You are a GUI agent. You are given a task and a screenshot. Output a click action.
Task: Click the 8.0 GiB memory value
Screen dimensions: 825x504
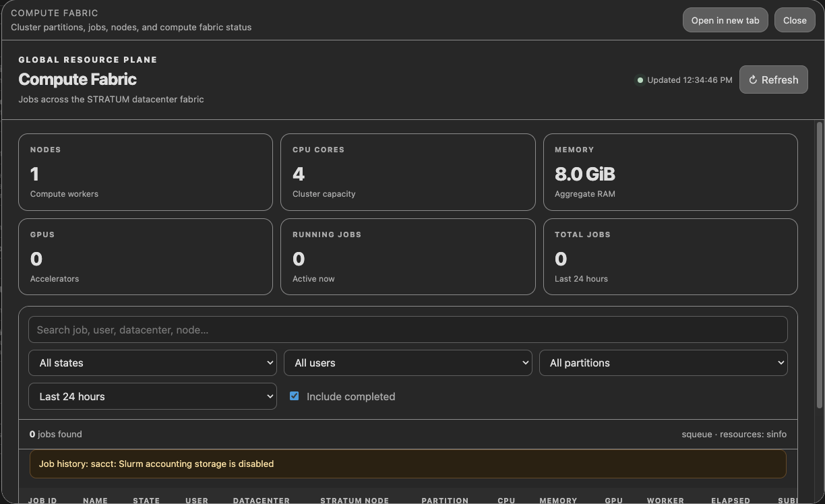[x=585, y=174]
